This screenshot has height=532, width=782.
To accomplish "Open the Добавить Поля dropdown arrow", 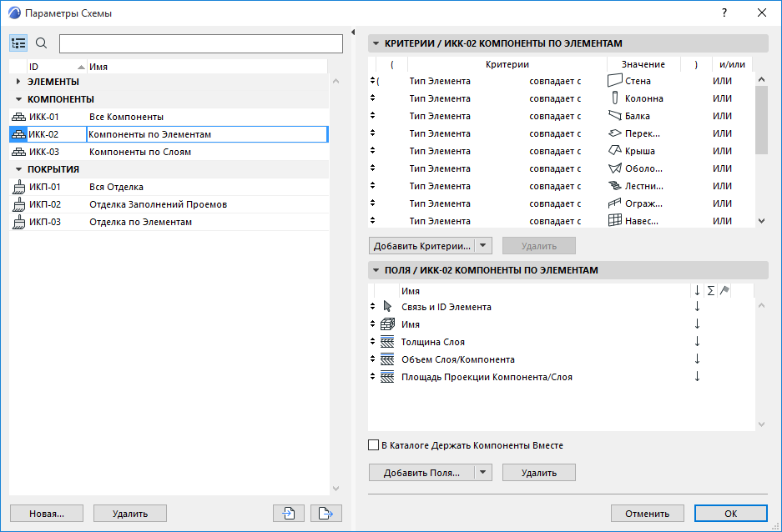I will click(483, 473).
